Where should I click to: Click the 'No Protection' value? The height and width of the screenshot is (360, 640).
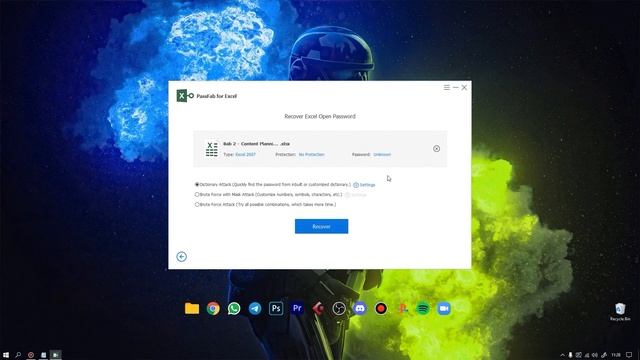[x=311, y=155]
